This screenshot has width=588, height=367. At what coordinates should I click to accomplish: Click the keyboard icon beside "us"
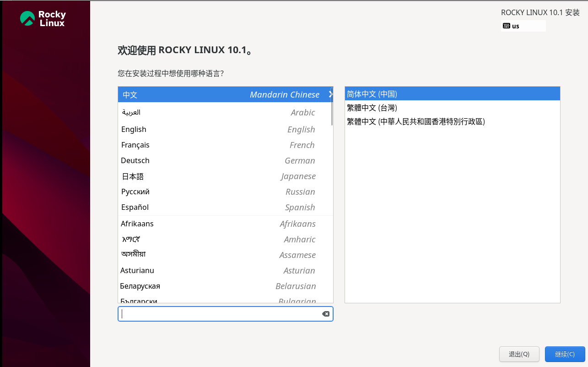(506, 26)
